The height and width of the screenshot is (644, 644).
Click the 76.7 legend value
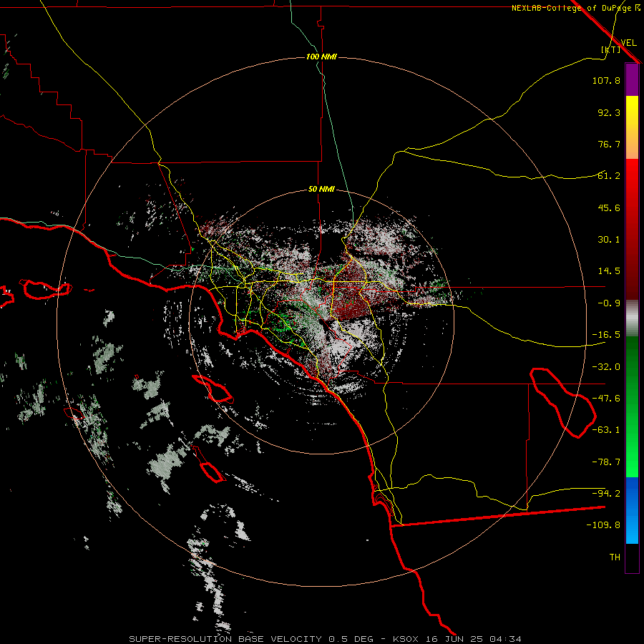pos(609,144)
